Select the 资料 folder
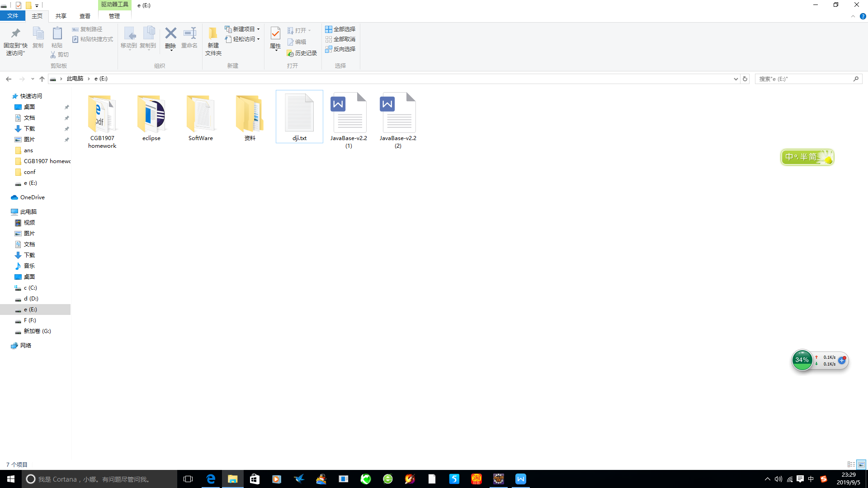 [x=250, y=117]
